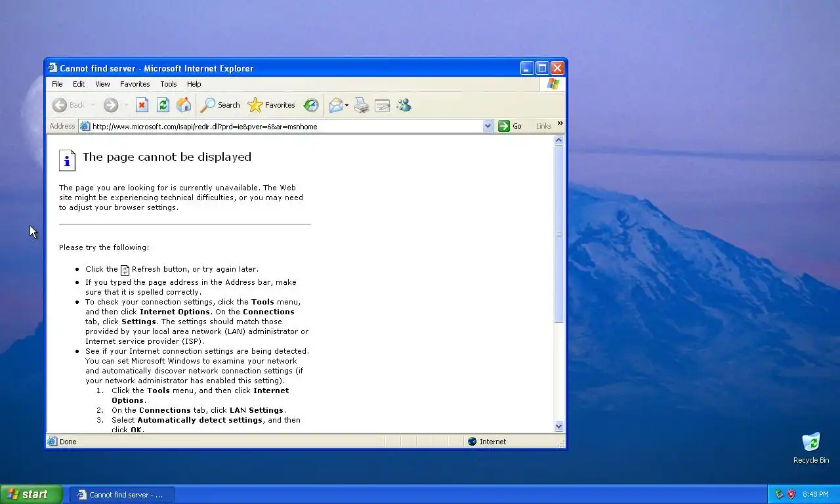Click the Start button

31,494
